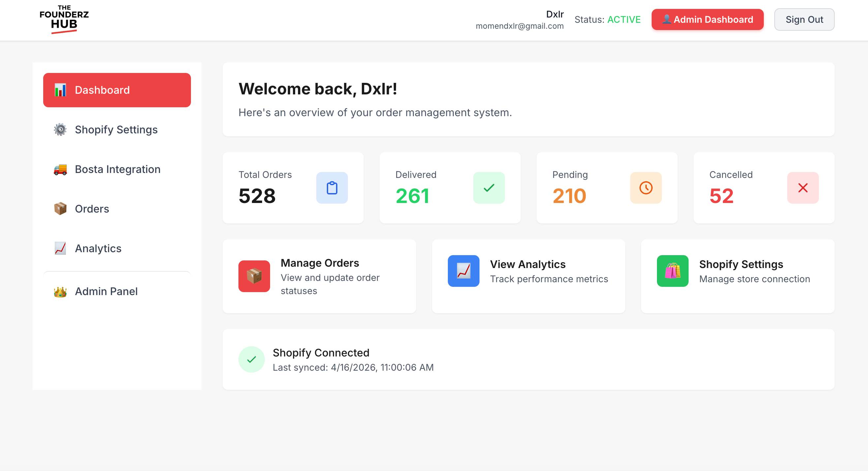The image size is (868, 471).
Task: Click the overview subtitle under the welcome heading
Action: 375,113
